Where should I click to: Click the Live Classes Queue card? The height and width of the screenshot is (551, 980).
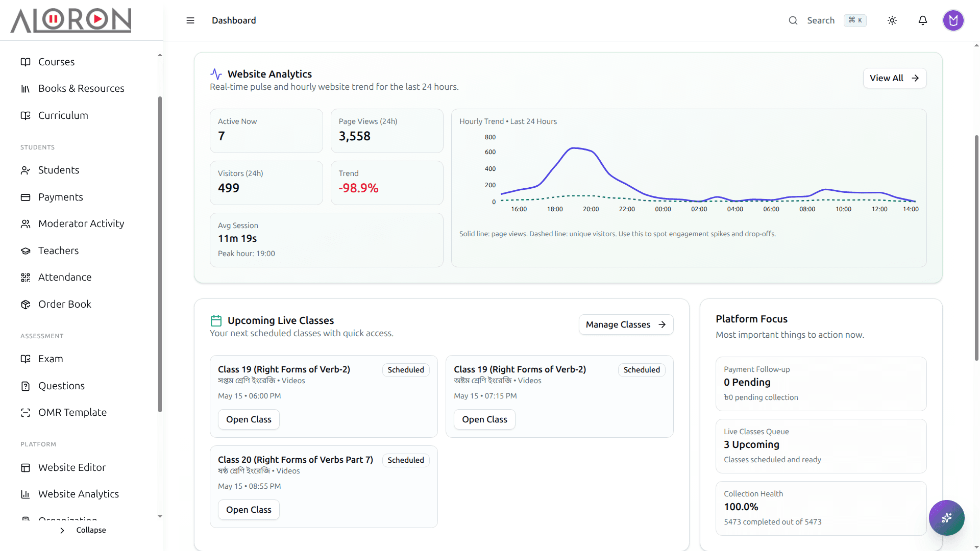pyautogui.click(x=821, y=446)
